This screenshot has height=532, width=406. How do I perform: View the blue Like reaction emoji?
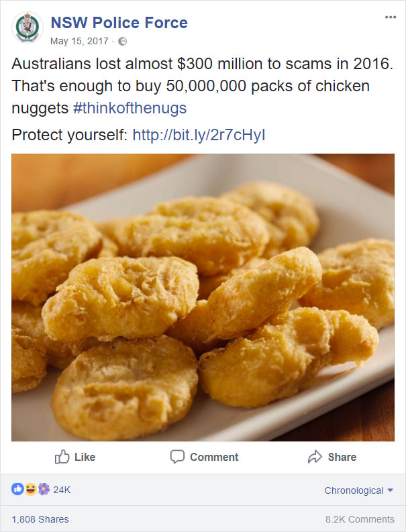click(17, 489)
